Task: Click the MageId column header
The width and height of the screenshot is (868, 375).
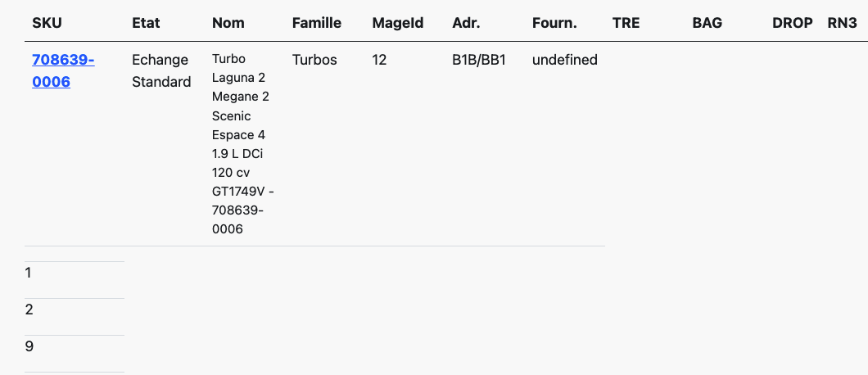Action: (397, 23)
